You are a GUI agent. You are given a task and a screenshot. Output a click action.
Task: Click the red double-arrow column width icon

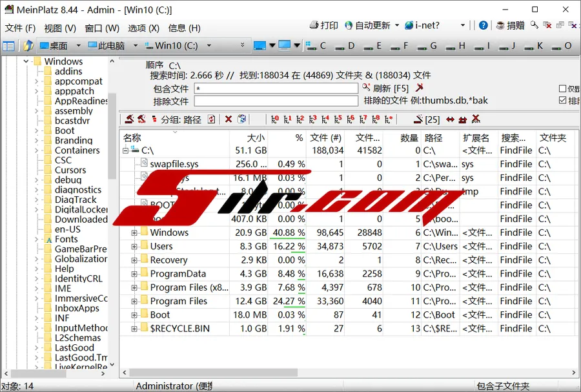(x=450, y=119)
